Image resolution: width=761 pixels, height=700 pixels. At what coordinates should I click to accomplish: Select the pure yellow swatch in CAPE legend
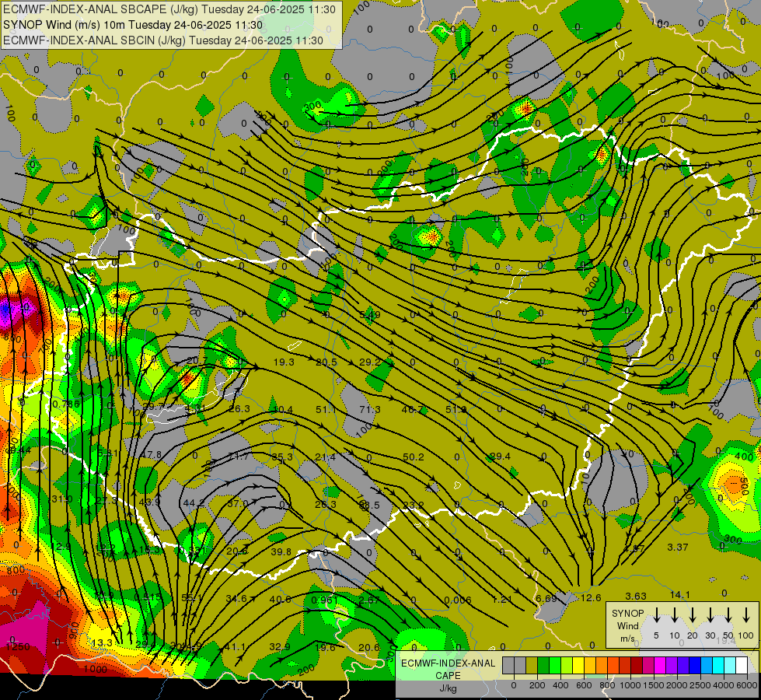(x=578, y=665)
